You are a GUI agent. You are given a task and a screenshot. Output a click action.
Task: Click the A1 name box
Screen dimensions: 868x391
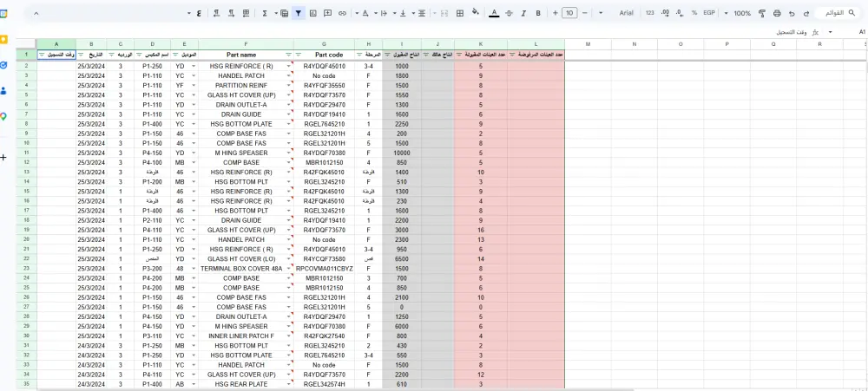tap(861, 32)
